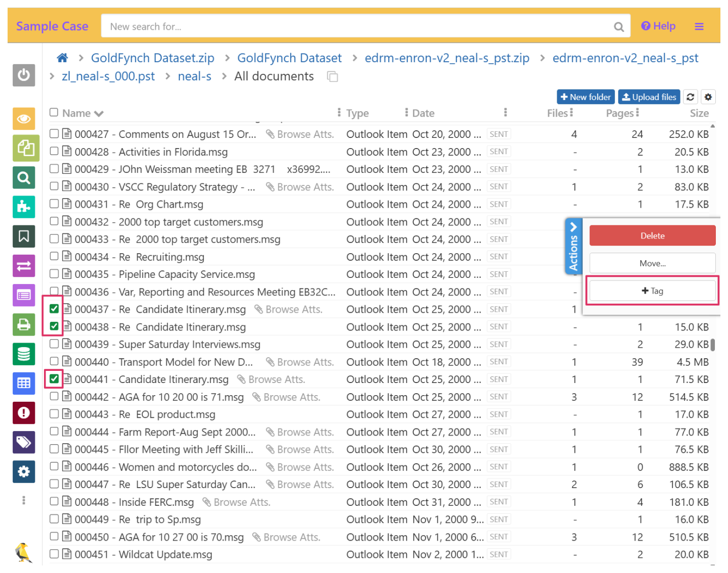Click the green database stack icon
This screenshot has width=728, height=573.
pyautogui.click(x=24, y=354)
